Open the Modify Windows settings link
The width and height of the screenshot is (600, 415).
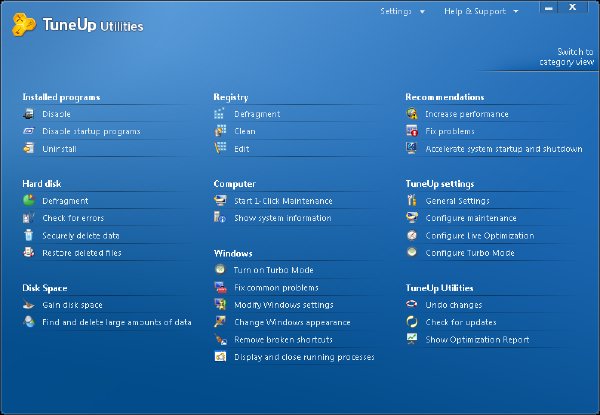click(x=284, y=305)
